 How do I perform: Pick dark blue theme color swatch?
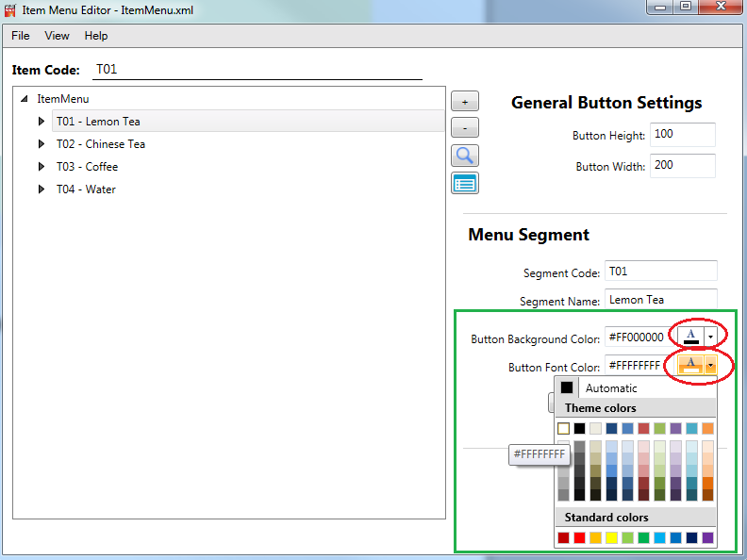(x=612, y=429)
